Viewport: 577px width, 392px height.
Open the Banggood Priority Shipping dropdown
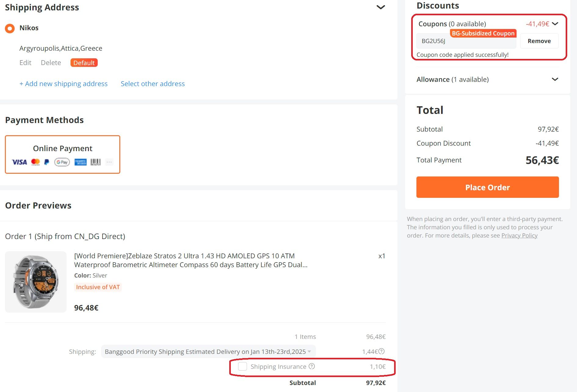pos(208,351)
